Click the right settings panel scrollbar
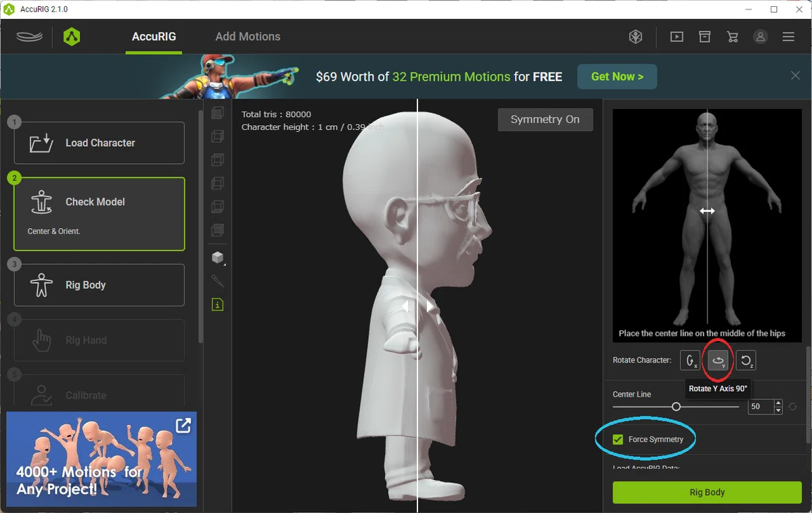This screenshot has height=513, width=812. coord(808,394)
